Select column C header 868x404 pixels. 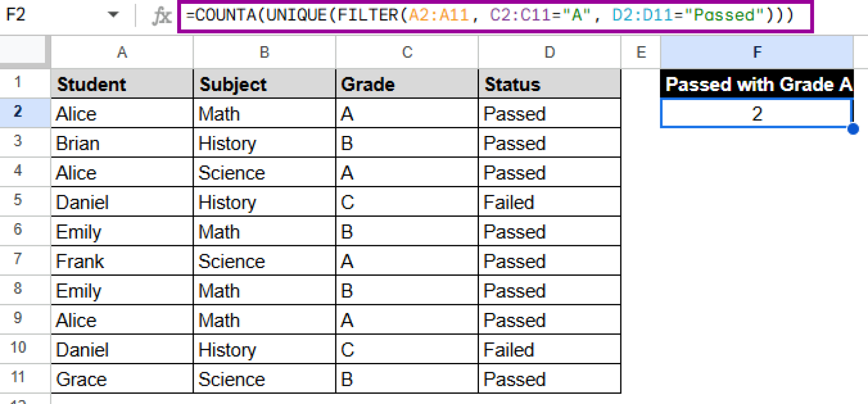pyautogui.click(x=407, y=52)
